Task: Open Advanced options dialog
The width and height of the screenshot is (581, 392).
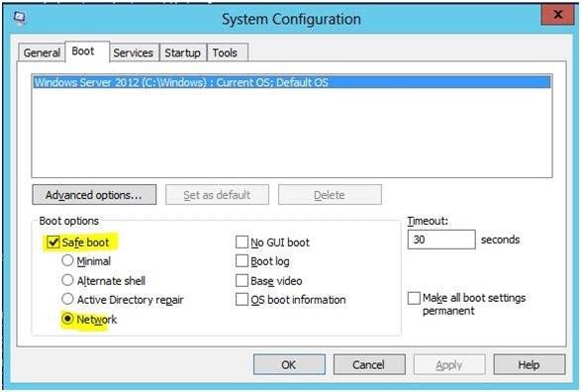Action: click(94, 195)
